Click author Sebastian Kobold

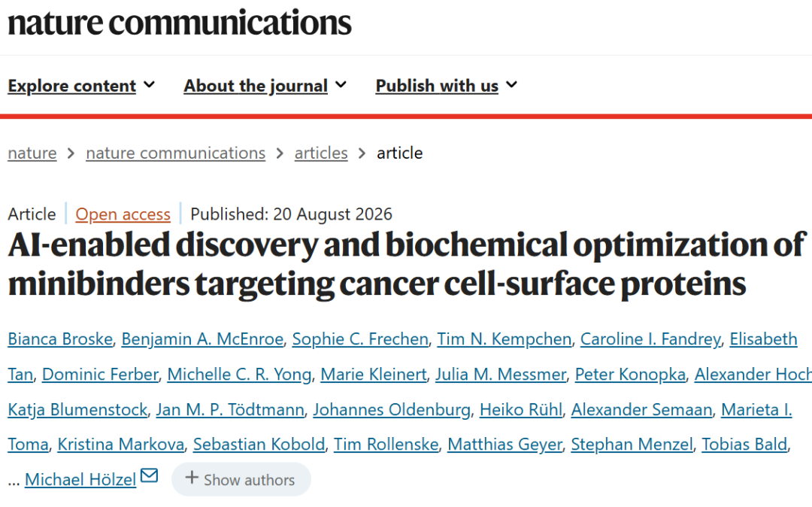[259, 445]
